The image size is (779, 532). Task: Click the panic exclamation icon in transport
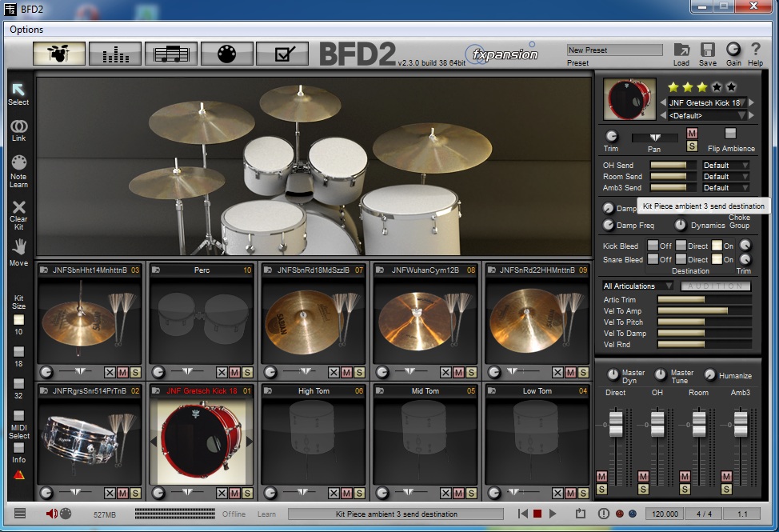[603, 514]
